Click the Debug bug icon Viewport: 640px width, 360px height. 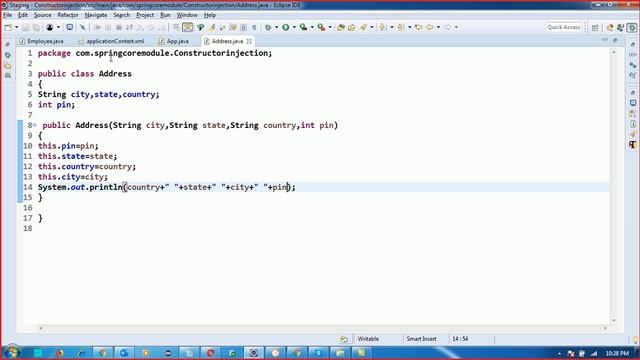268,27
